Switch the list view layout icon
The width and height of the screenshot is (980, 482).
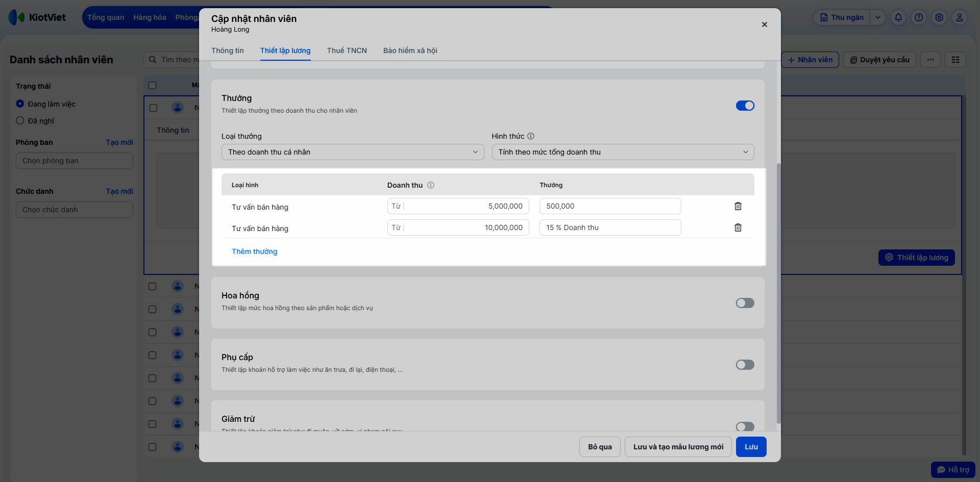click(x=955, y=60)
